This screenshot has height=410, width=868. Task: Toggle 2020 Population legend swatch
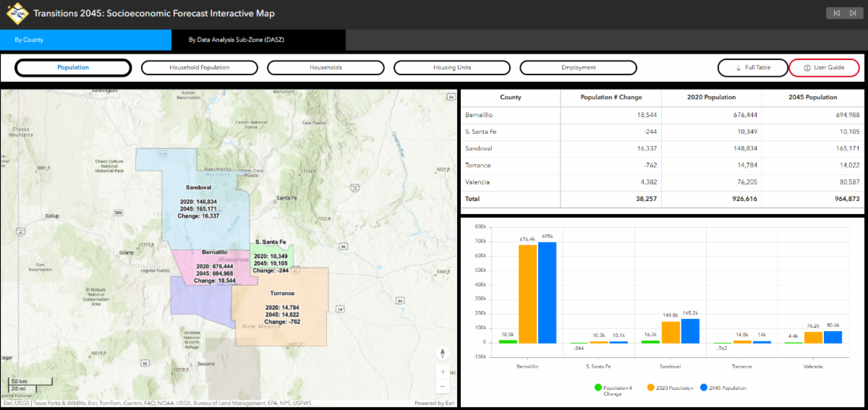tap(650, 388)
